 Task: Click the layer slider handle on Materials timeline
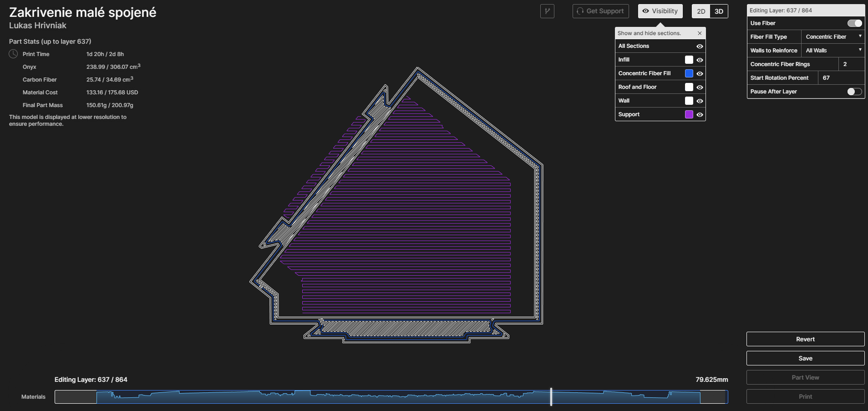pyautogui.click(x=551, y=397)
